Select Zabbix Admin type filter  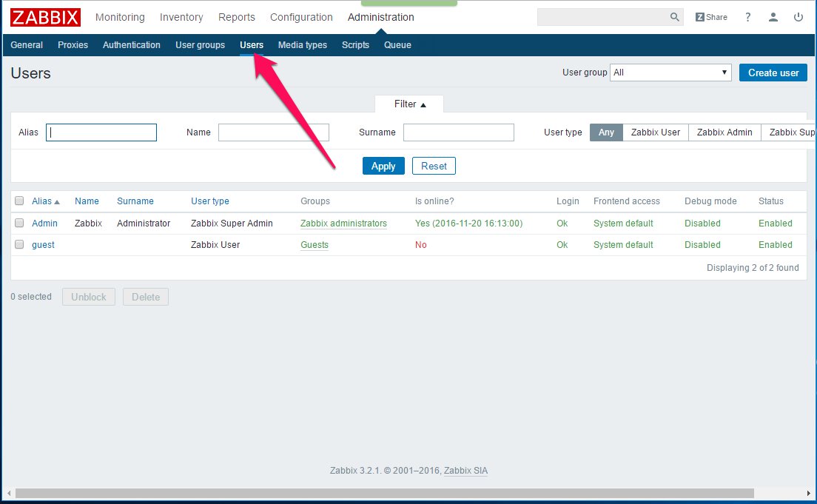pos(724,132)
